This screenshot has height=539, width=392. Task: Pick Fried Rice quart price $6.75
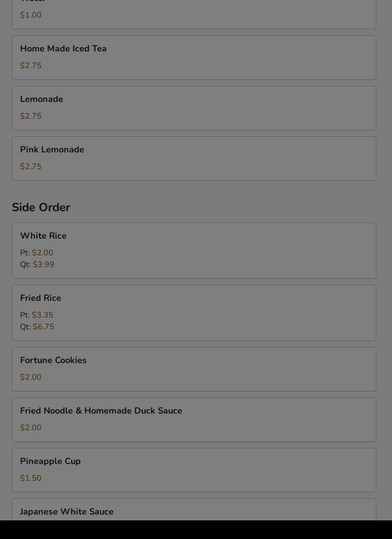coord(43,327)
